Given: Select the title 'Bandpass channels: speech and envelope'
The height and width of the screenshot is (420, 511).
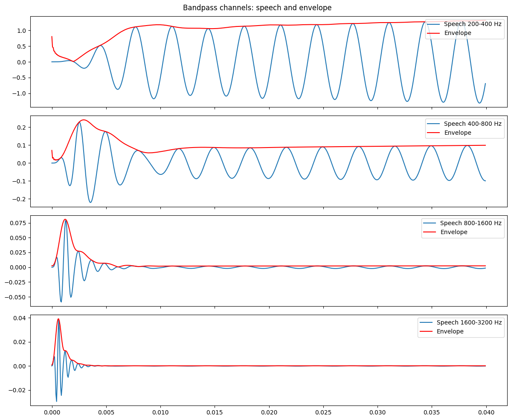Looking at the screenshot, I should (255, 7).
